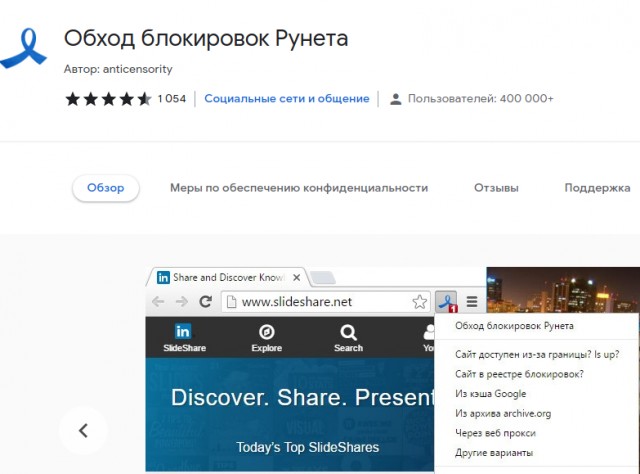Viewport: 640px width, 474px height.
Task: Click reload icon in the preview browser
Action: (205, 302)
